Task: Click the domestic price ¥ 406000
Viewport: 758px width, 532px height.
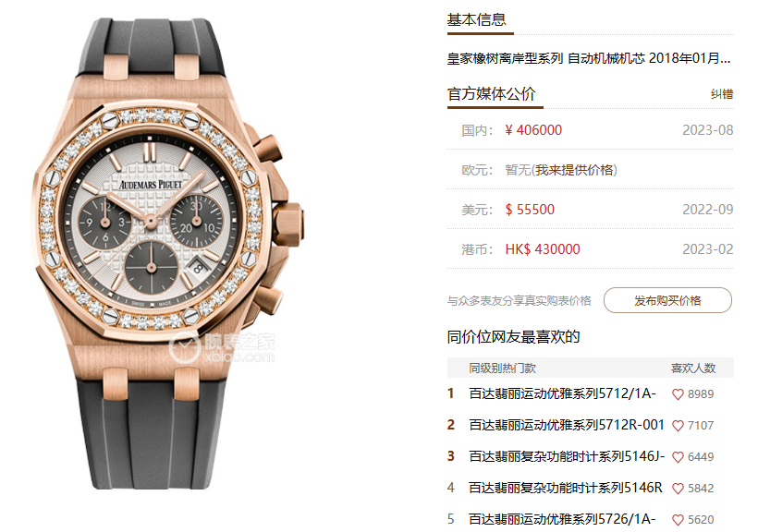Action: pyautogui.click(x=533, y=130)
